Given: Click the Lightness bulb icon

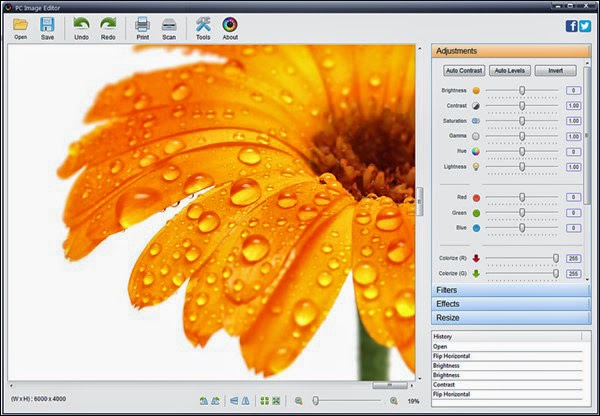Looking at the screenshot, I should [476, 167].
